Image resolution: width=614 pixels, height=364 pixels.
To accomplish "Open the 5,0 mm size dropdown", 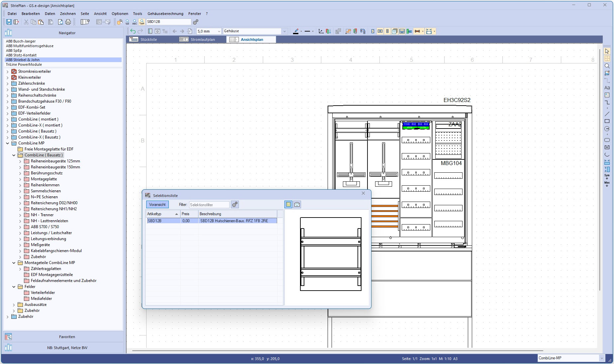I will click(x=219, y=31).
